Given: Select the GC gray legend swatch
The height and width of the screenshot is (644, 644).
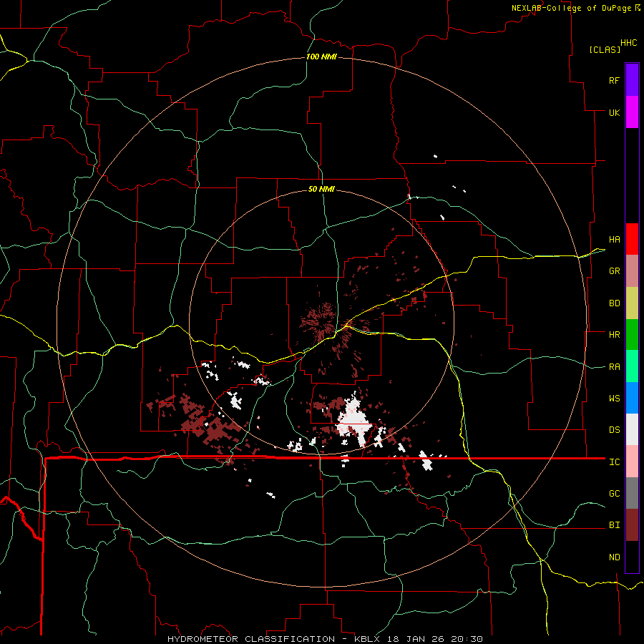Looking at the screenshot, I should click(632, 493).
